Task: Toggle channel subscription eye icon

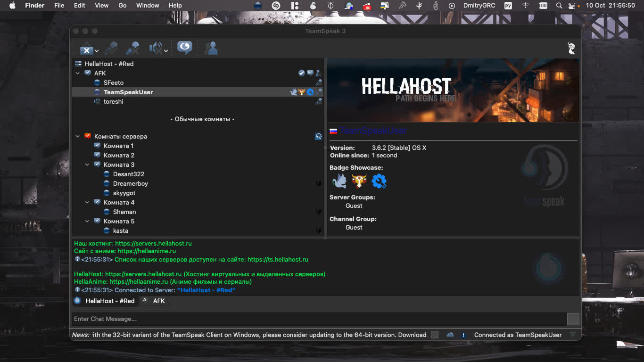Action: 184,48
